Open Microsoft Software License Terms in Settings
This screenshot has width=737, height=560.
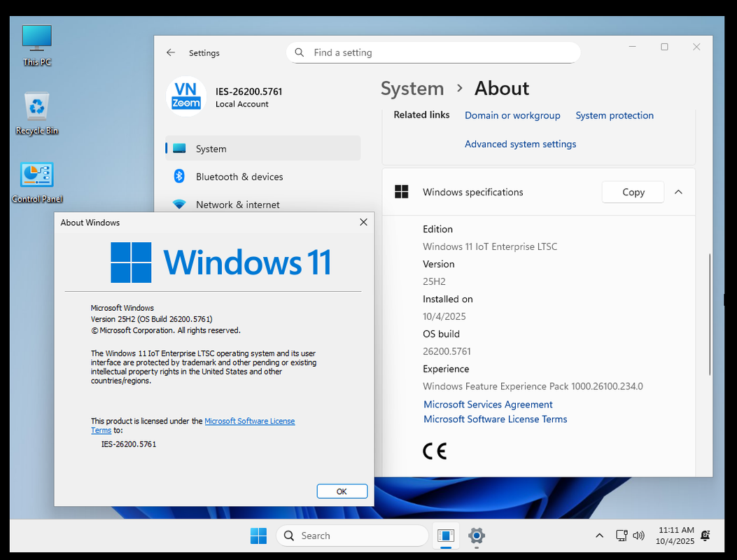(495, 419)
